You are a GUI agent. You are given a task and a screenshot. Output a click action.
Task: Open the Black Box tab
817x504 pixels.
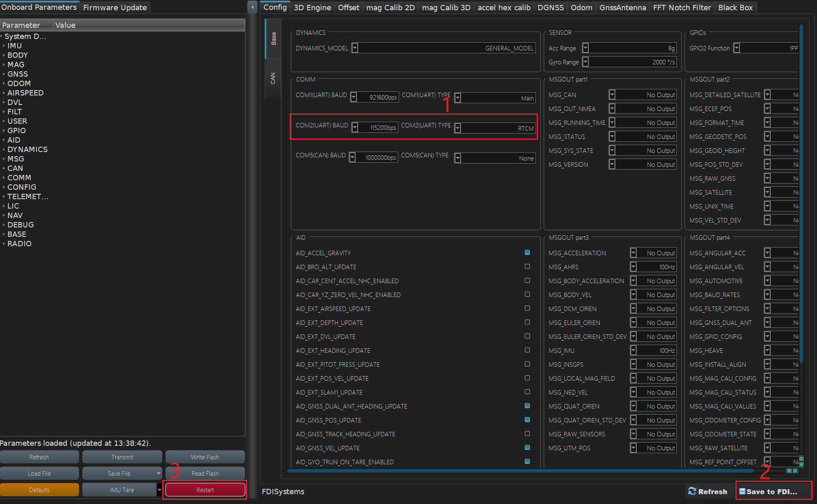[735, 7]
